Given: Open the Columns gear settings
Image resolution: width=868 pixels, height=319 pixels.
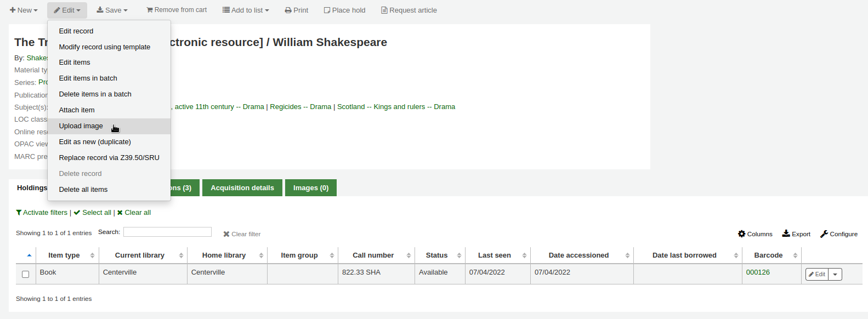Looking at the screenshot, I should click(742, 234).
